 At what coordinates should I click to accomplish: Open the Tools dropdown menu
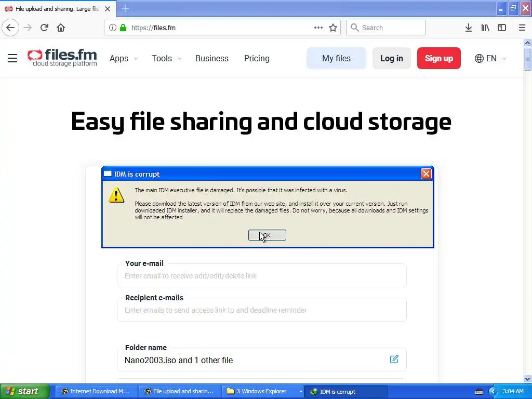tap(166, 58)
